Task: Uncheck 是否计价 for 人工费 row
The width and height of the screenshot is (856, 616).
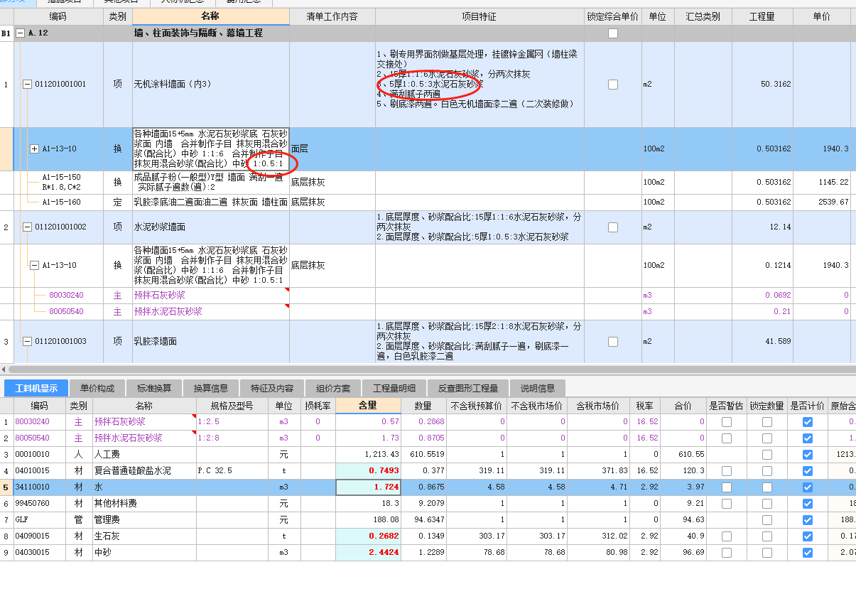Action: coord(808,455)
